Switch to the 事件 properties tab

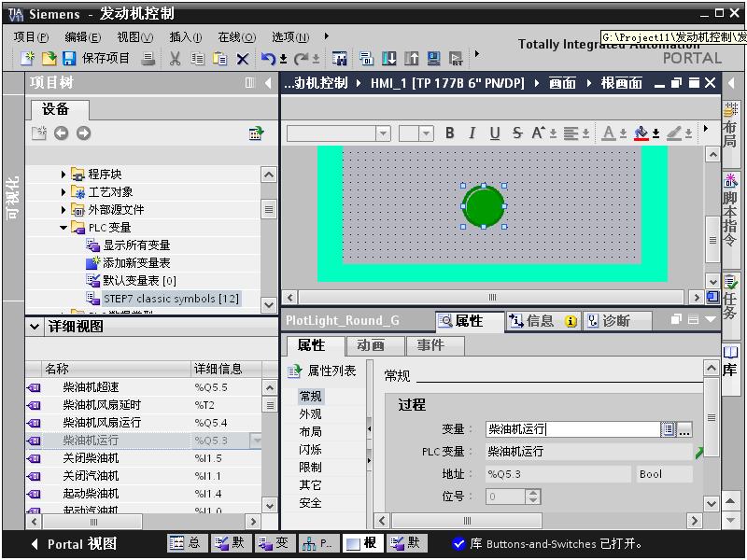434,345
